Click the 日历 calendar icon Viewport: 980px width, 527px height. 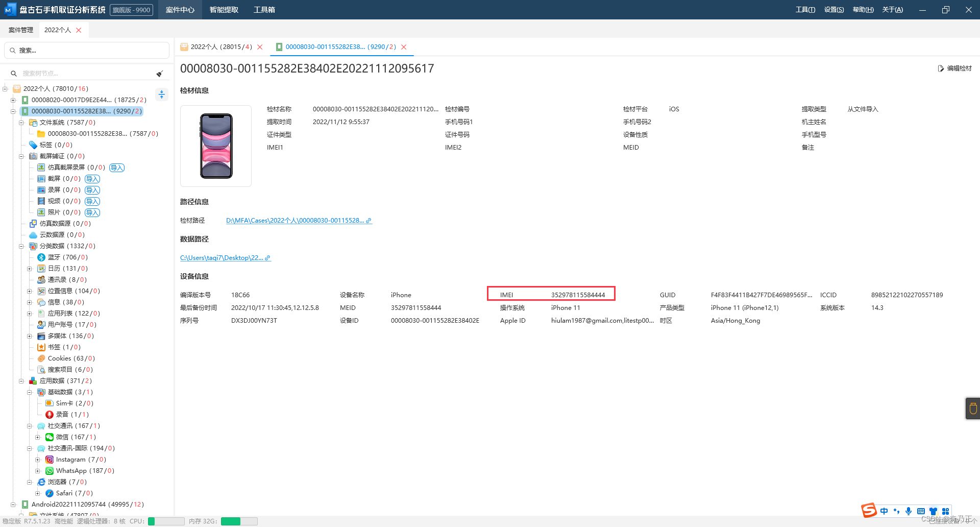pos(41,269)
